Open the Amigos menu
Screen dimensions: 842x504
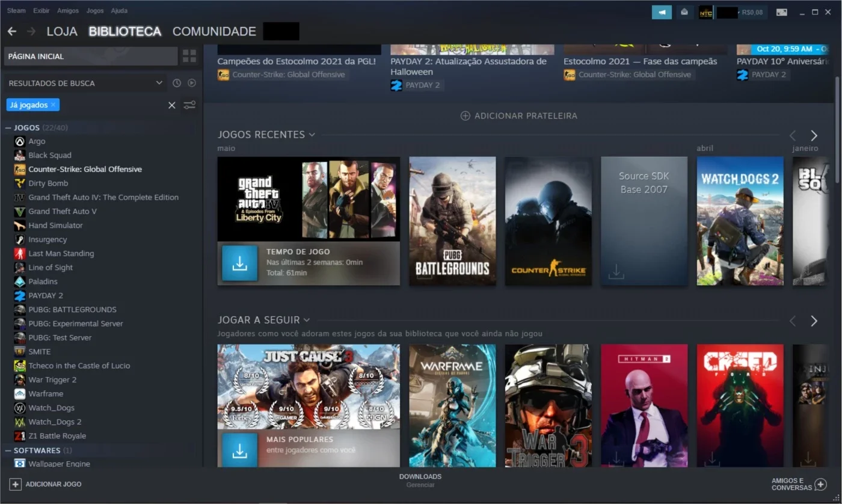(x=68, y=11)
